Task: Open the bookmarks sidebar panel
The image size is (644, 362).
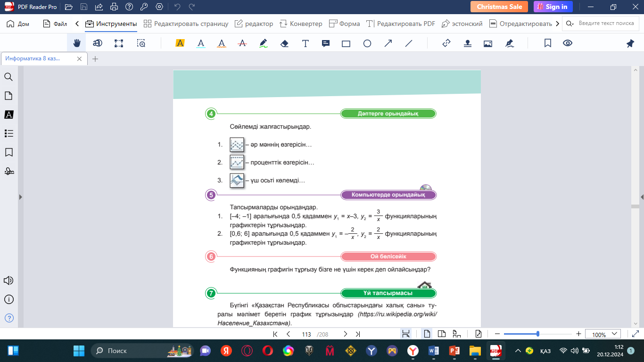Action: (8, 152)
